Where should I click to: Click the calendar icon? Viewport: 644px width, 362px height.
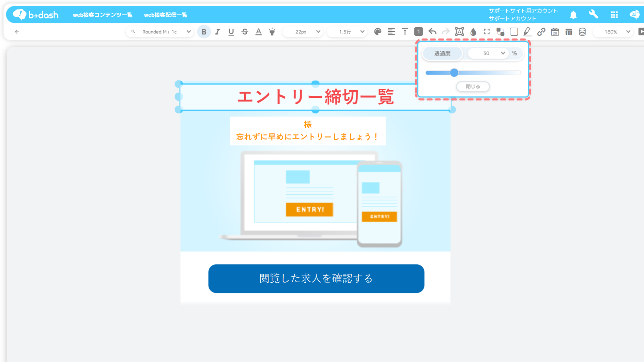tap(555, 32)
